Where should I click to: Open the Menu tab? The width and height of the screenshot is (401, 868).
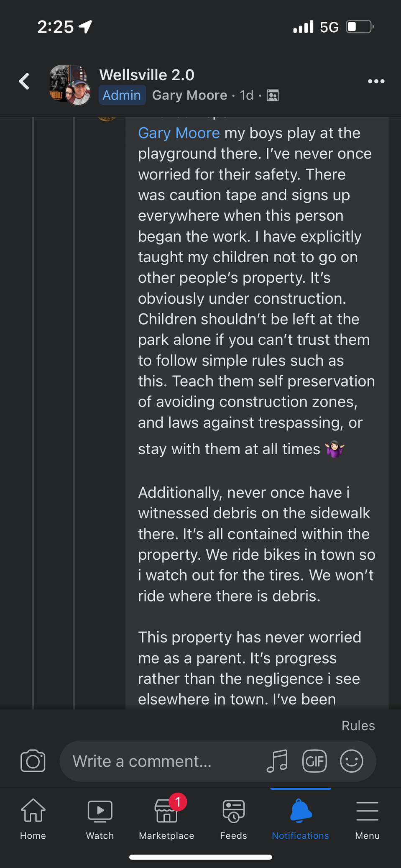[x=368, y=819]
